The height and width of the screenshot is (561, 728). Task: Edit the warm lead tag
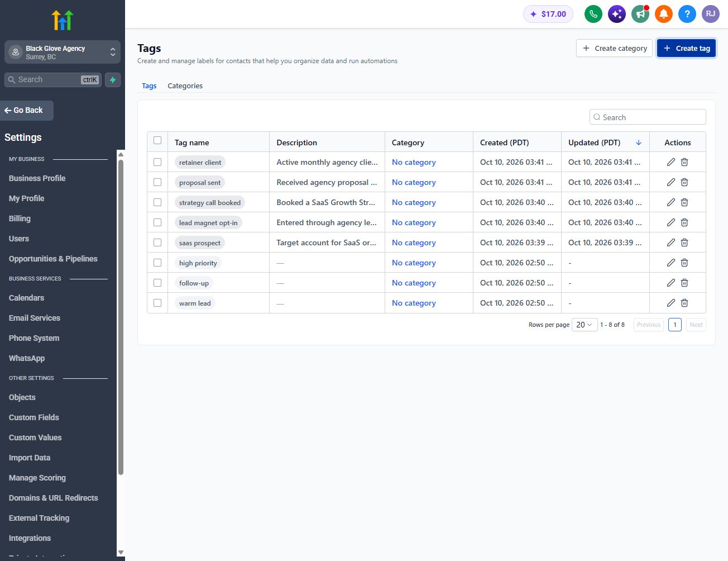pyautogui.click(x=671, y=303)
